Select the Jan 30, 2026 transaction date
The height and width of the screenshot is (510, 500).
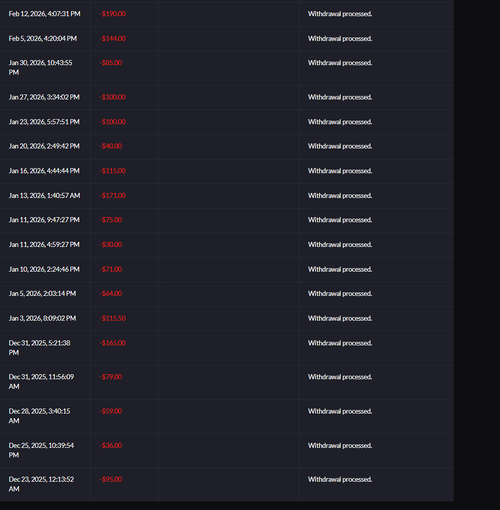tap(40, 67)
